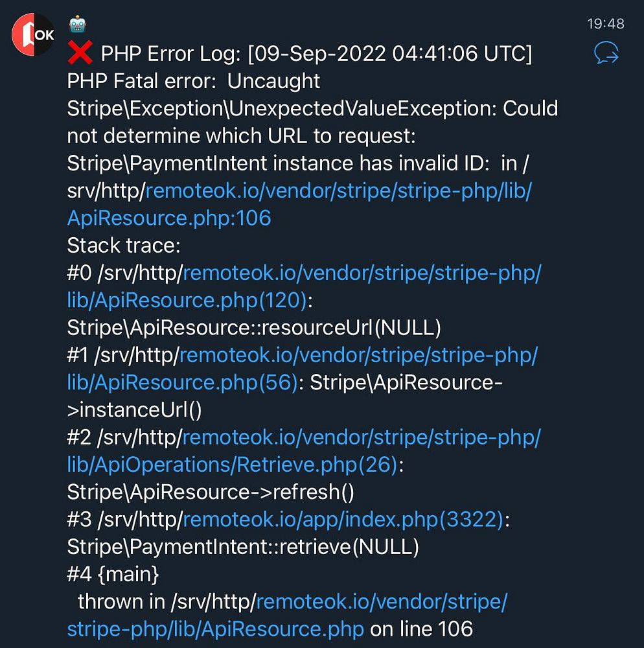Click the remoteok.io/vendor/stripe/ link after 'thrown in'
Screen dimensions: 644x648
click(382, 602)
